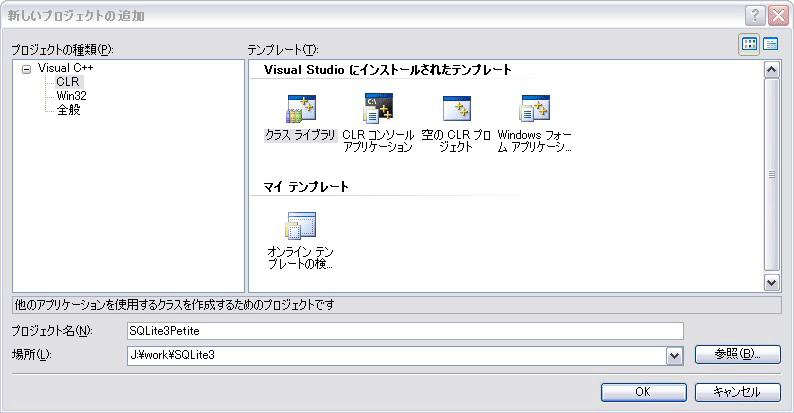Select the 全般 project type
This screenshot has height=413, width=794.
68,110
